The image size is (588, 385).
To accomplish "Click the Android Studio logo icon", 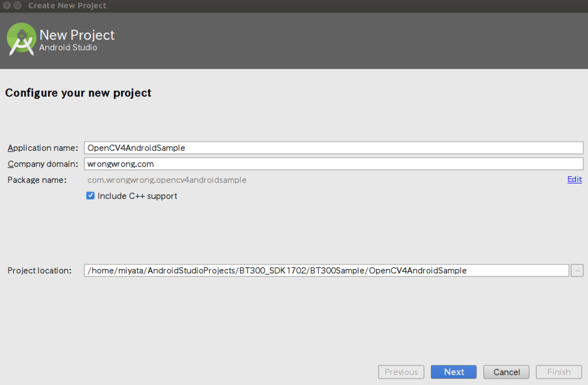I will click(21, 40).
